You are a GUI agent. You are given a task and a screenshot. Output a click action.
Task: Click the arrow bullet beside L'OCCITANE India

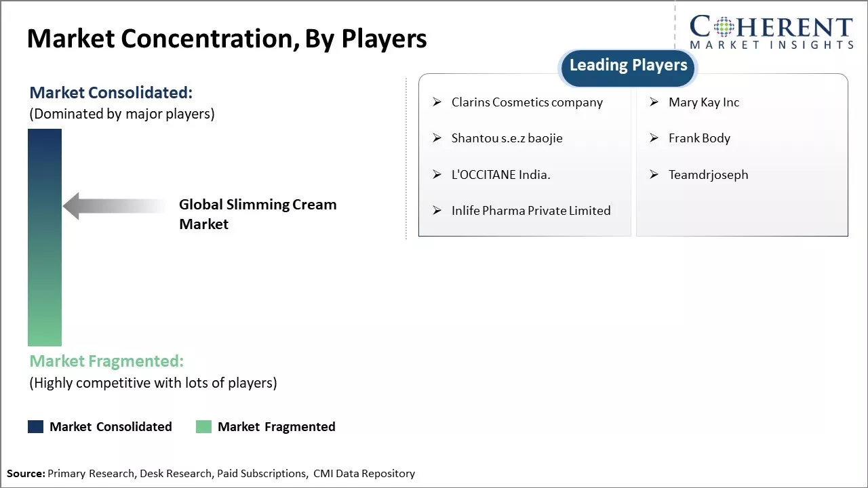pos(437,175)
